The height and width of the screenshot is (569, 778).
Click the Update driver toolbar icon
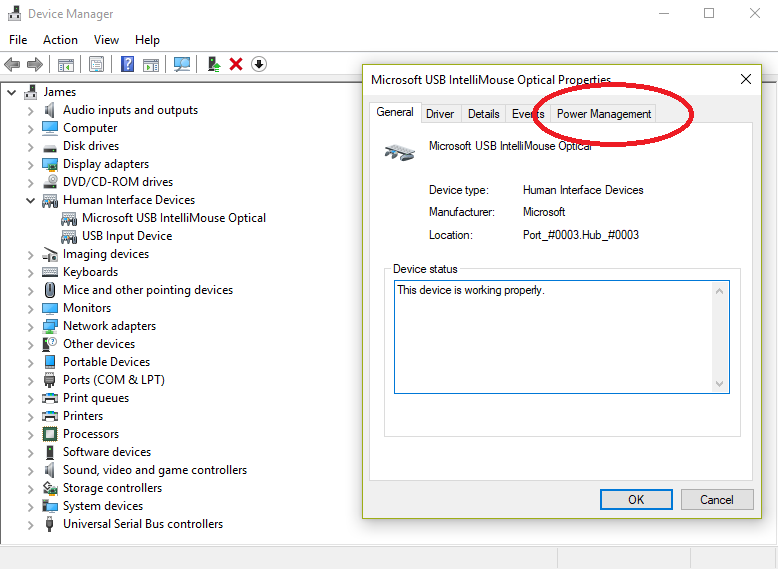point(213,64)
